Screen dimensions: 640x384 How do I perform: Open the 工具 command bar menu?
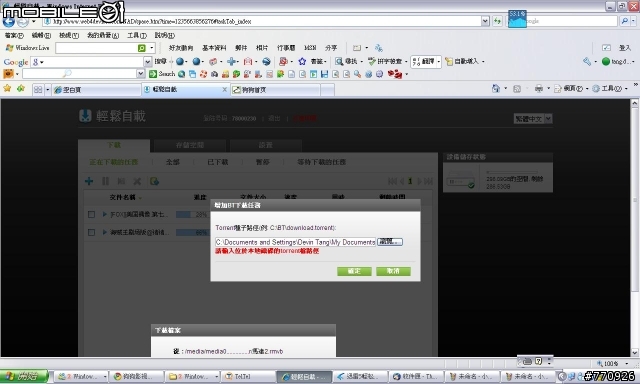[609, 89]
